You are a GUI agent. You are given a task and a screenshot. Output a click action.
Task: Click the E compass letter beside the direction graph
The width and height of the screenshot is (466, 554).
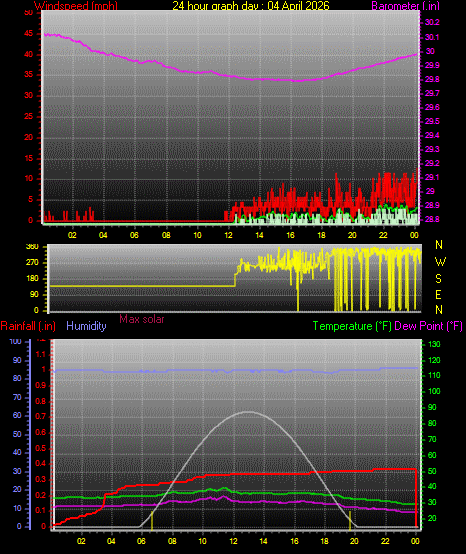tap(438, 294)
